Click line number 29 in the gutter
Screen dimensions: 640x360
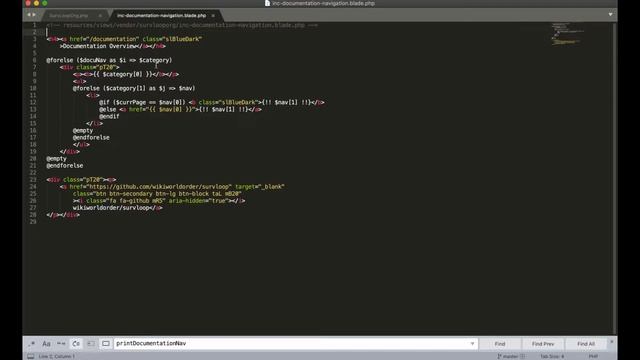33,222
